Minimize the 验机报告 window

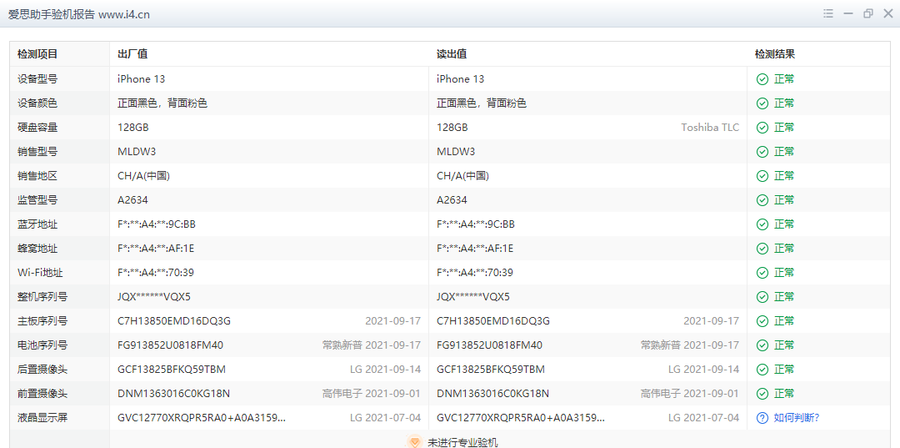tap(848, 14)
